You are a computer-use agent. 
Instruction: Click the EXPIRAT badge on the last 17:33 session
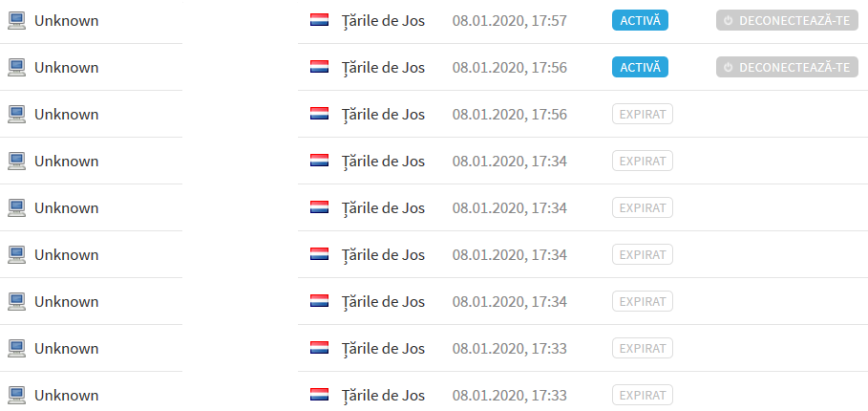[642, 395]
